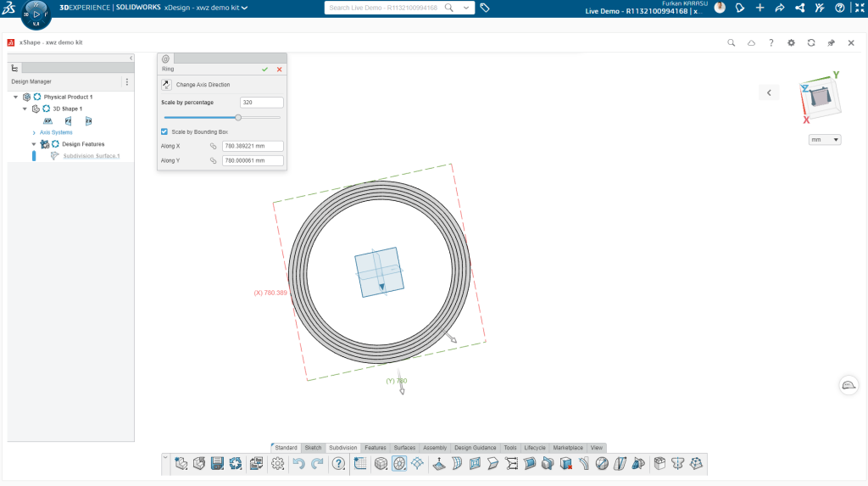Click the Scale by percentage input field

click(x=261, y=102)
